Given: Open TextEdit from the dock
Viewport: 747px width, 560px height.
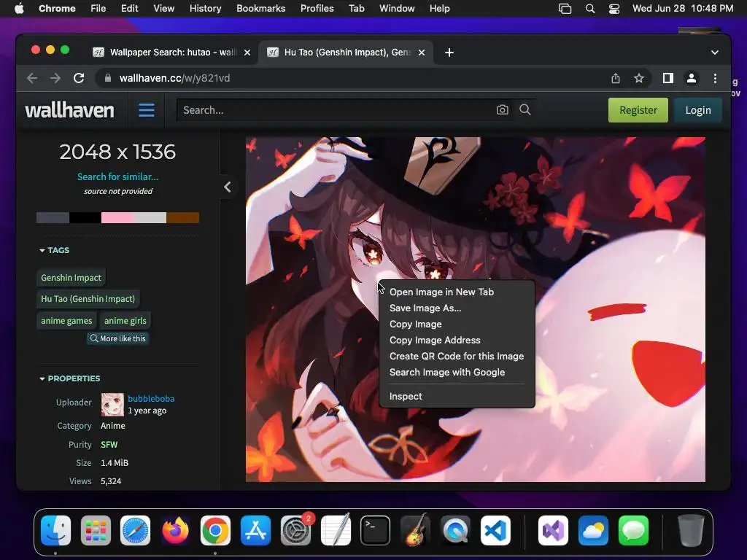Looking at the screenshot, I should click(x=336, y=531).
